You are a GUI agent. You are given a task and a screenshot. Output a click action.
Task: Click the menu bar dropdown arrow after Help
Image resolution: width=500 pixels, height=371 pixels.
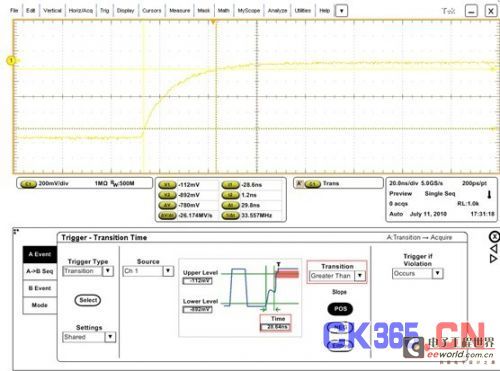click(x=341, y=11)
